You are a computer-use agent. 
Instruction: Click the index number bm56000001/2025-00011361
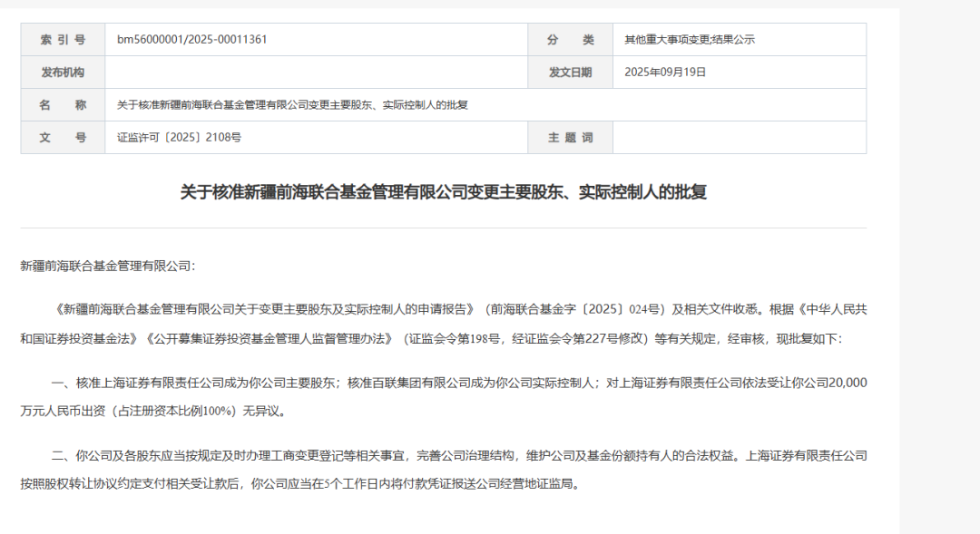tap(191, 39)
